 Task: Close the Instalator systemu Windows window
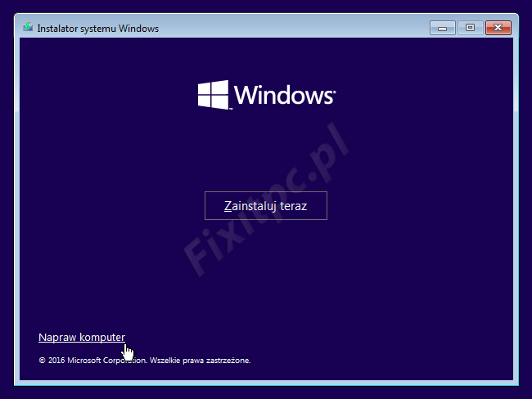498,28
